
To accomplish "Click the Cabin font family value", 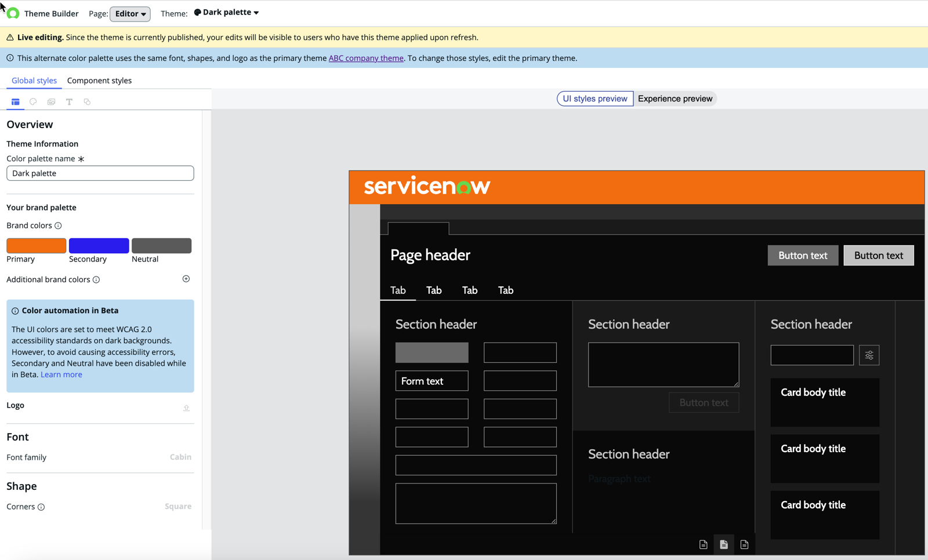I will click(x=180, y=457).
